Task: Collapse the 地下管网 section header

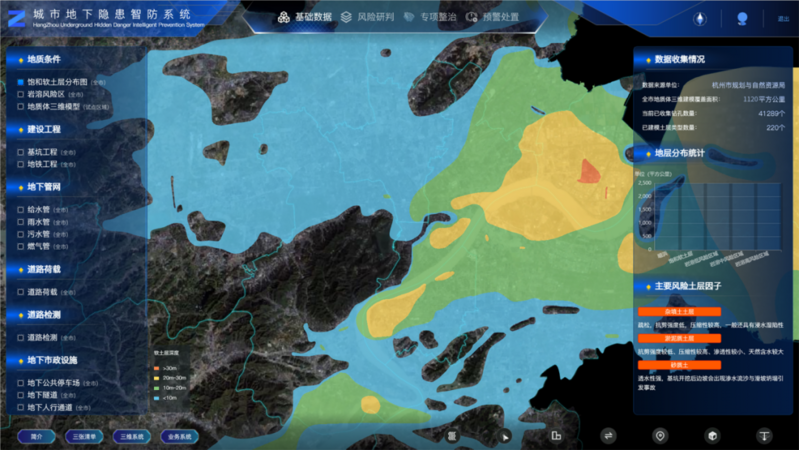Action: click(x=44, y=187)
